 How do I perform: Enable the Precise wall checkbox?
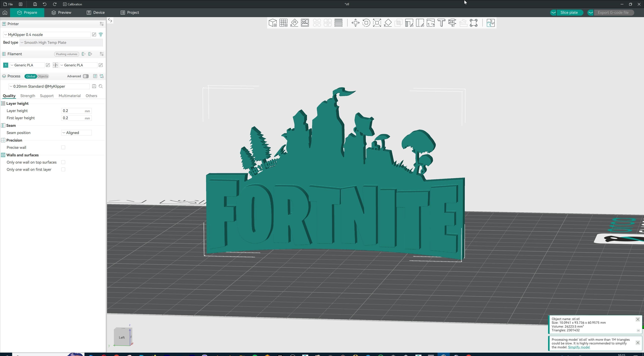tap(63, 147)
